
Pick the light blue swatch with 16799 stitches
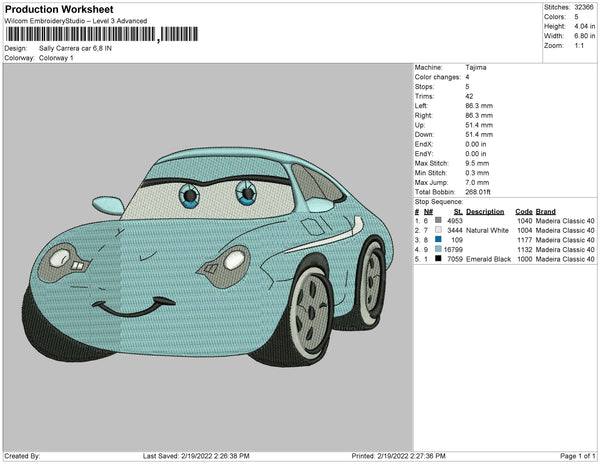(x=440, y=249)
